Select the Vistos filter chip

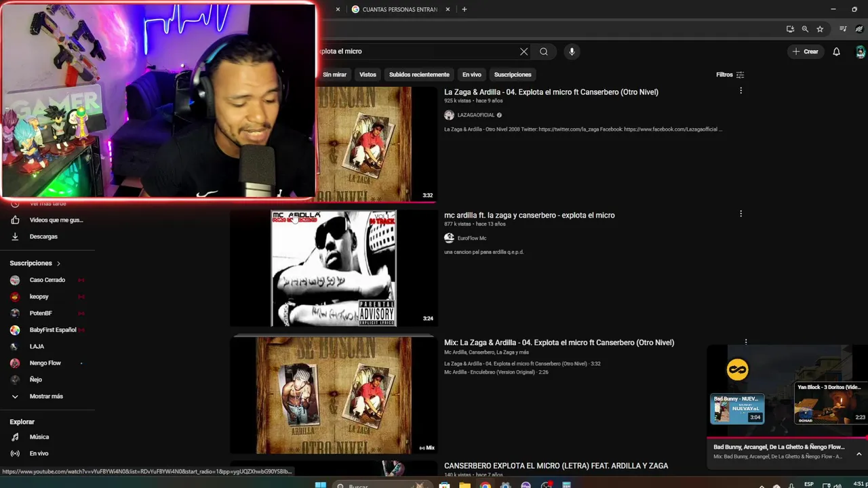pyautogui.click(x=368, y=75)
